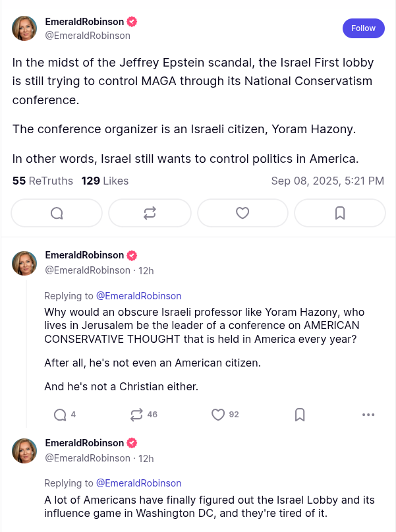Bookmark the first reply
396x532 pixels.
(x=299, y=415)
